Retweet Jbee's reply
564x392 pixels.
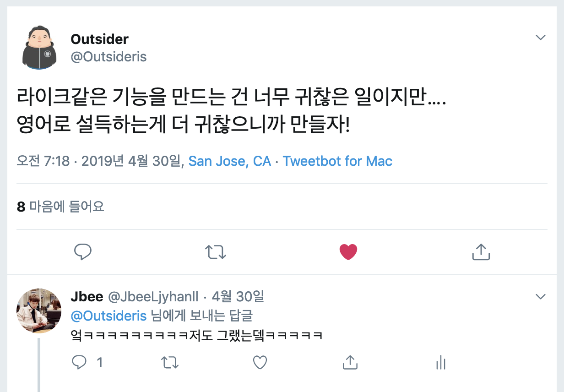tap(170, 363)
